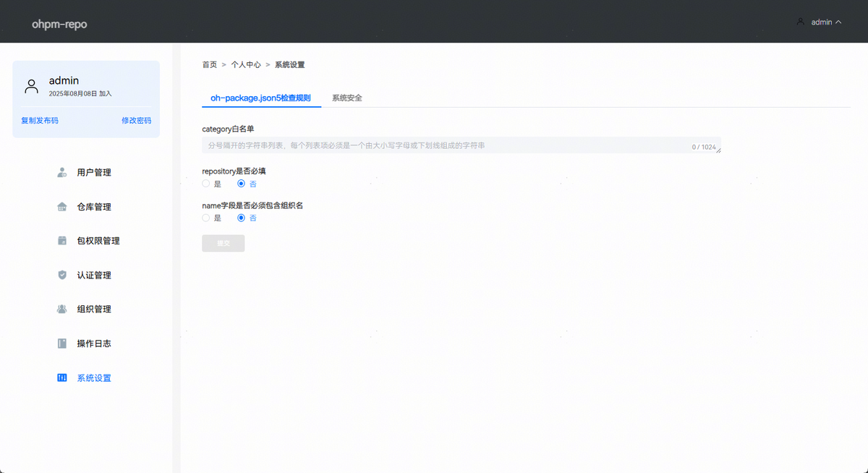Click the sliders icon for 系统设置
This screenshot has width=868, height=473.
coord(62,378)
